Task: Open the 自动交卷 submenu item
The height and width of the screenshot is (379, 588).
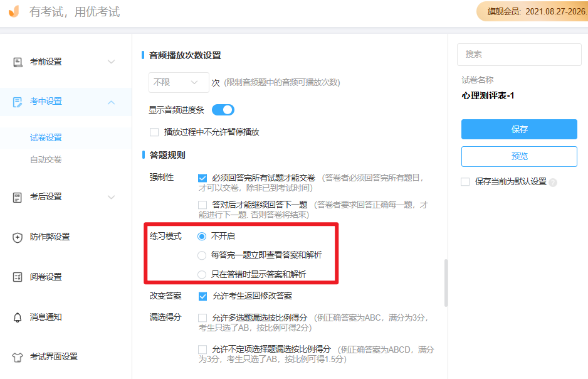Action: click(x=46, y=159)
